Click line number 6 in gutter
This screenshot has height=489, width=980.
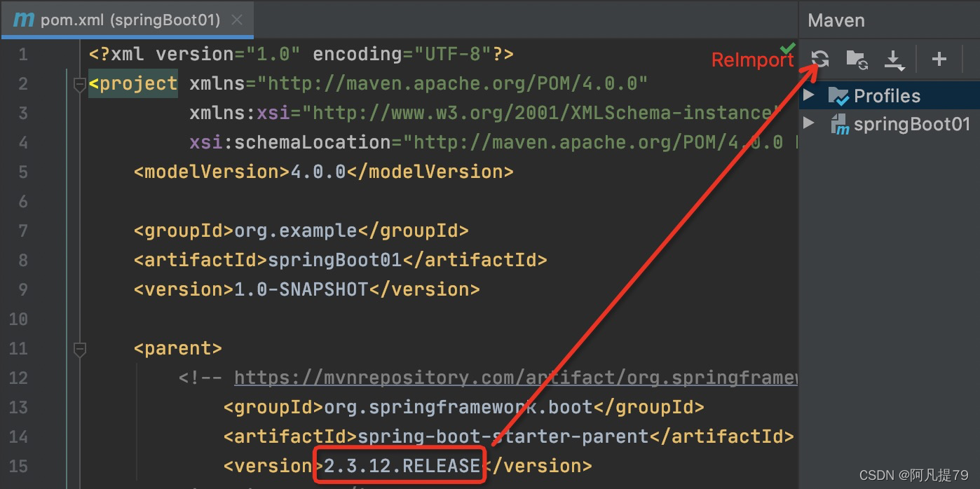tap(24, 202)
